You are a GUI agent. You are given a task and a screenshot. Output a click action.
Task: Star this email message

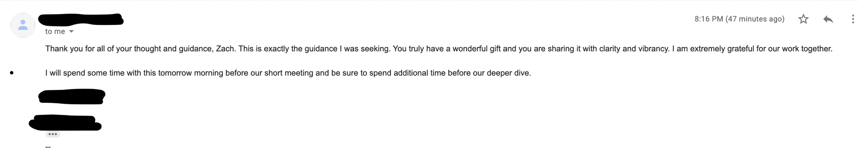[803, 19]
